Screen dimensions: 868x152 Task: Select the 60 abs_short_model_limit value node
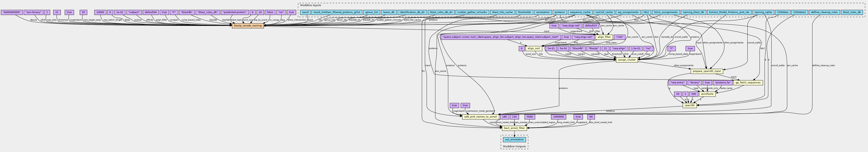pyautogui.click(x=591, y=117)
